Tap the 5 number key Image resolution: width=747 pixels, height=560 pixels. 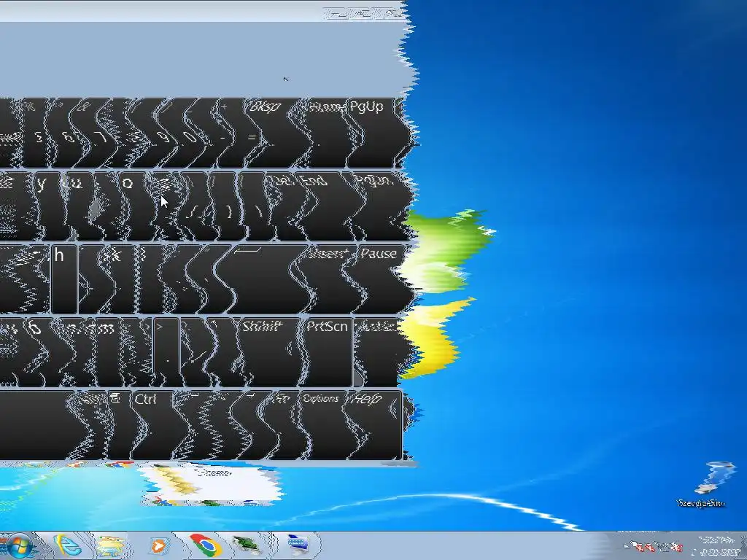38,133
